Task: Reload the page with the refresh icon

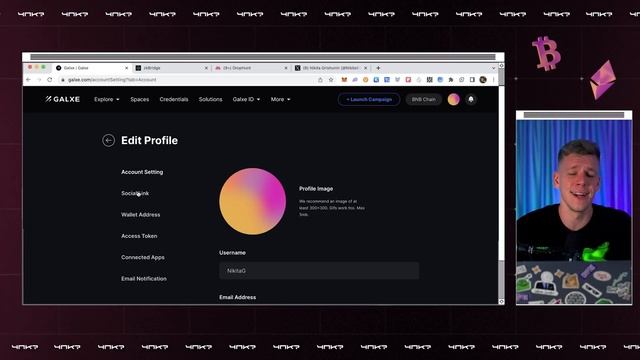Action: [x=50, y=80]
